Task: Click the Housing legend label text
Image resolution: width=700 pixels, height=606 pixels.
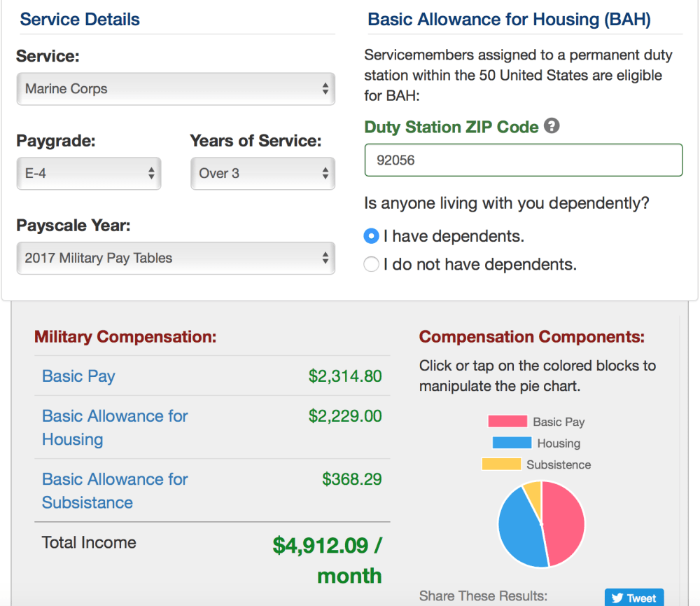Action: 559,443
